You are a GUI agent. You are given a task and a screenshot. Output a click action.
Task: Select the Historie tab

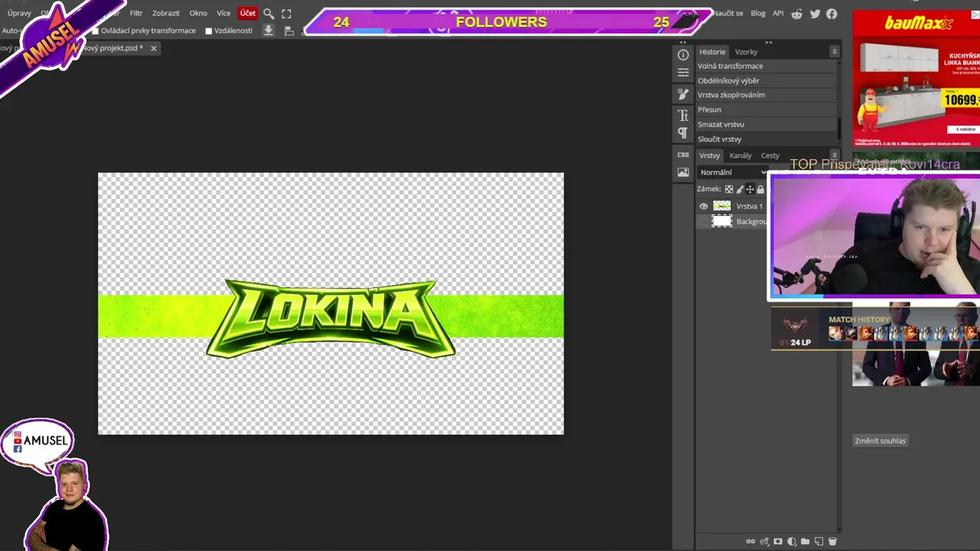pos(712,52)
